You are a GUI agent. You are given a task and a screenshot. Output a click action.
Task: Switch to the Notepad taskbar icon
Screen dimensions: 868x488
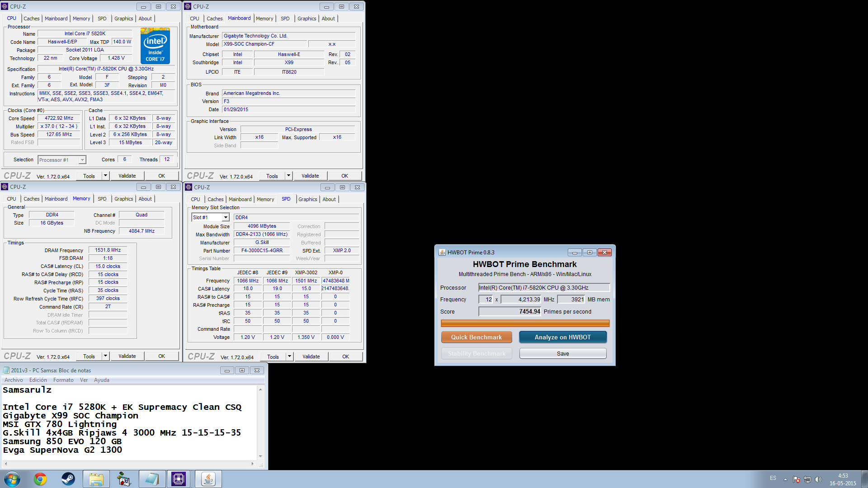[152, 479]
